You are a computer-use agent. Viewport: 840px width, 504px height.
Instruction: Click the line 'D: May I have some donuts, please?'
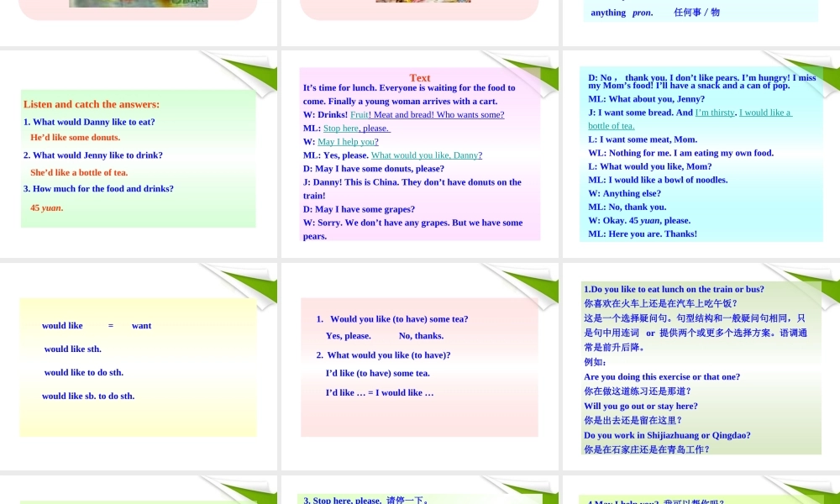coord(374,169)
